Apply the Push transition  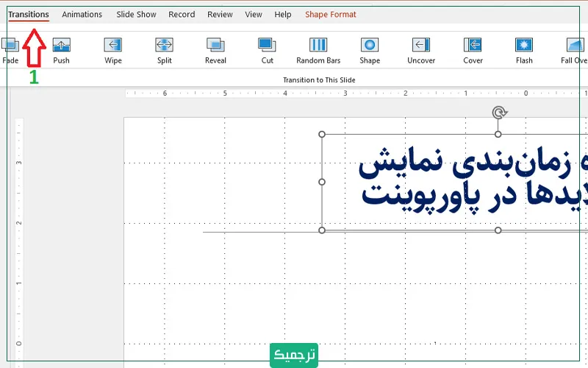(61, 51)
